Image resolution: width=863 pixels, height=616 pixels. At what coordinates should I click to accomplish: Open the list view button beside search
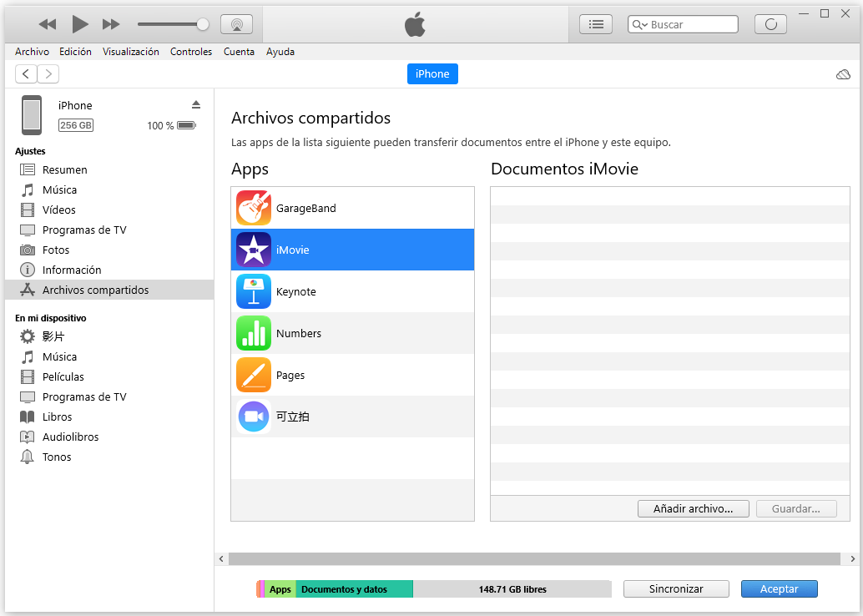coord(595,24)
